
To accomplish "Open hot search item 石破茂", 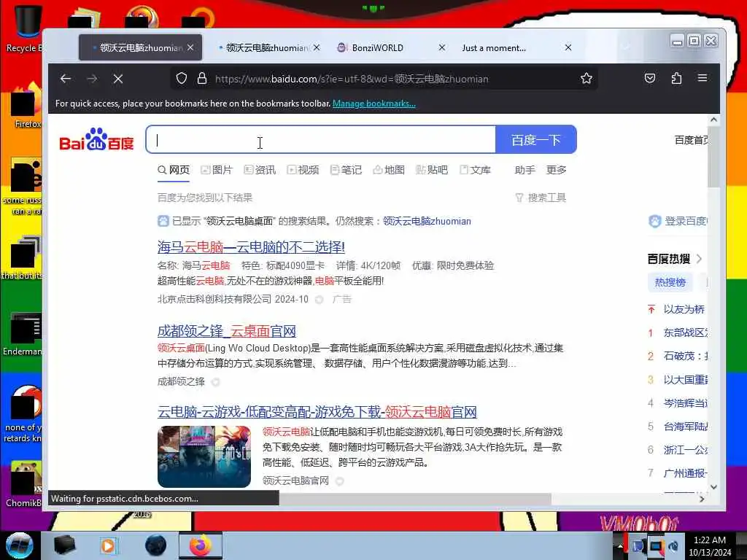I will coord(686,356).
